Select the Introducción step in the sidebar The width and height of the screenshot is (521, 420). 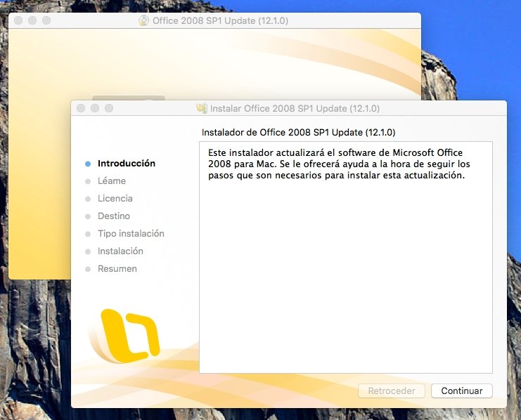(127, 164)
